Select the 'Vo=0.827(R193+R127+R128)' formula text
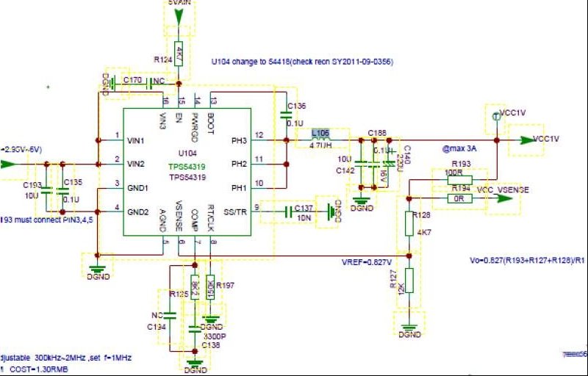 click(x=527, y=260)
